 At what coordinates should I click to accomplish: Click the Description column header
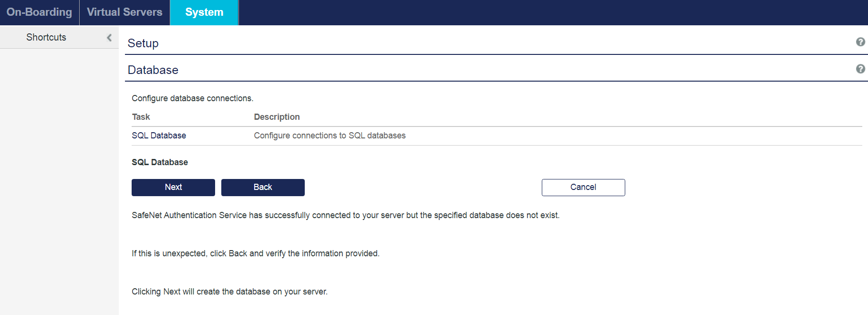point(277,117)
